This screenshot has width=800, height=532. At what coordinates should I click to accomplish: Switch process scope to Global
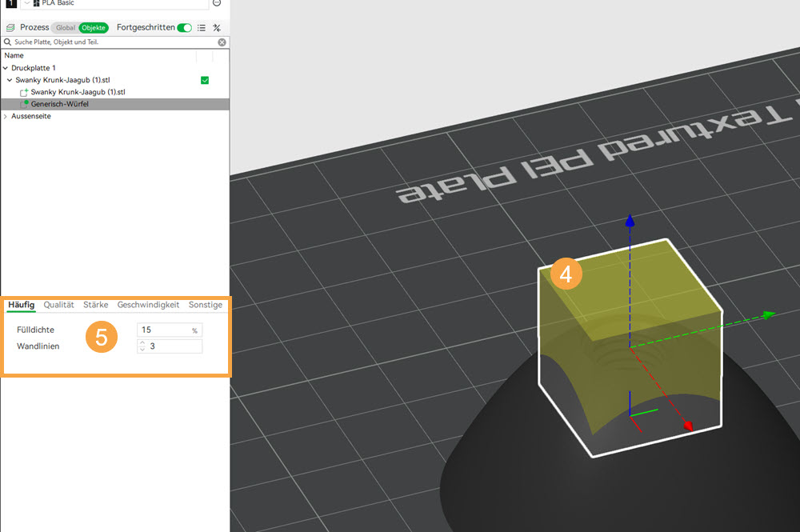coord(66,27)
